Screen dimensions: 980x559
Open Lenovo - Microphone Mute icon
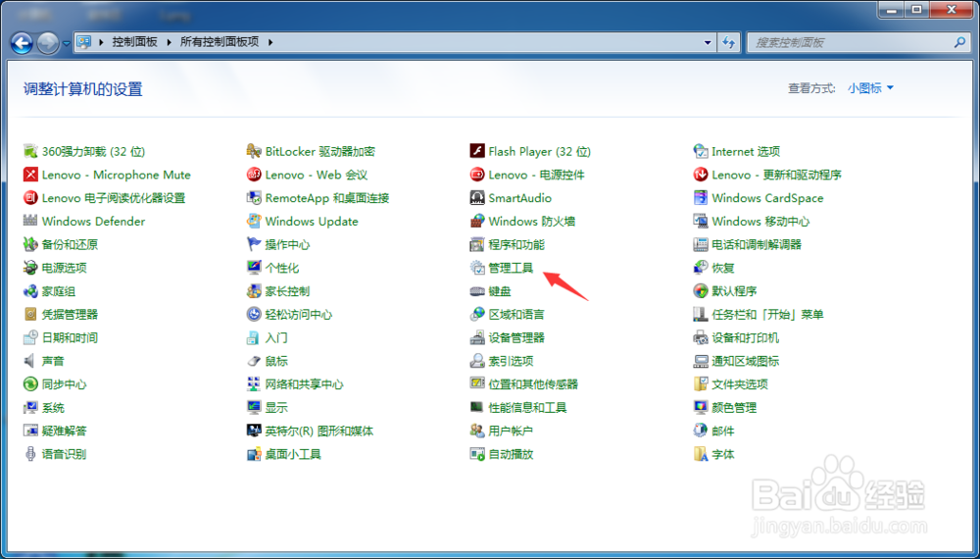[x=30, y=175]
